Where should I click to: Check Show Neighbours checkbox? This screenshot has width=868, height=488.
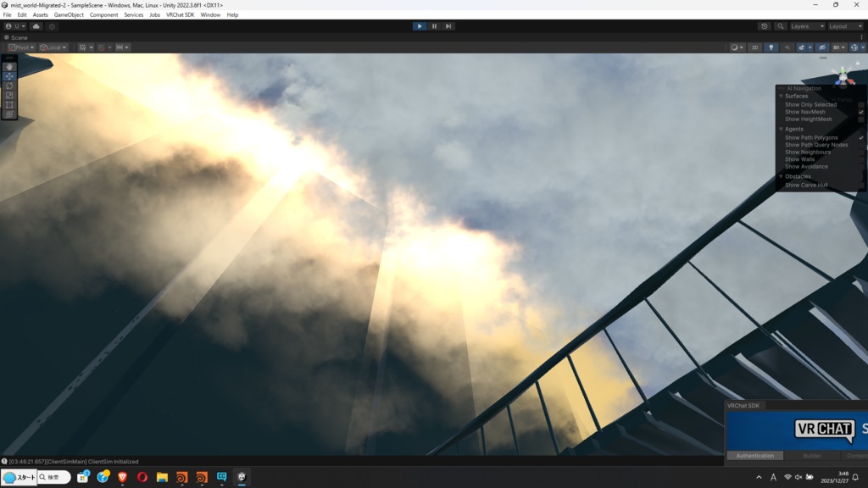tap(861, 152)
